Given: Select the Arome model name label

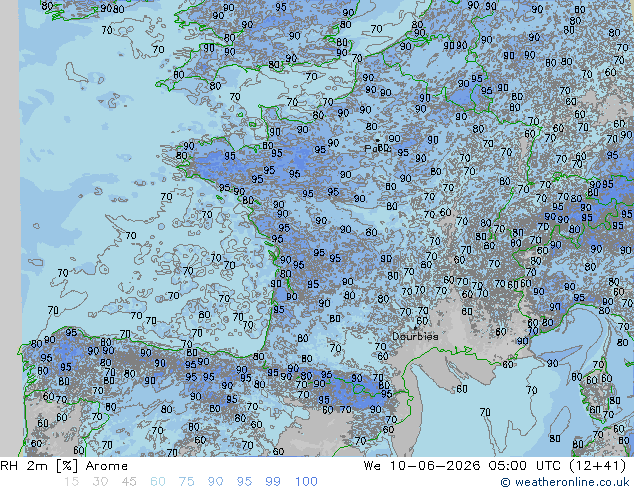Looking at the screenshot, I should [x=107, y=466].
